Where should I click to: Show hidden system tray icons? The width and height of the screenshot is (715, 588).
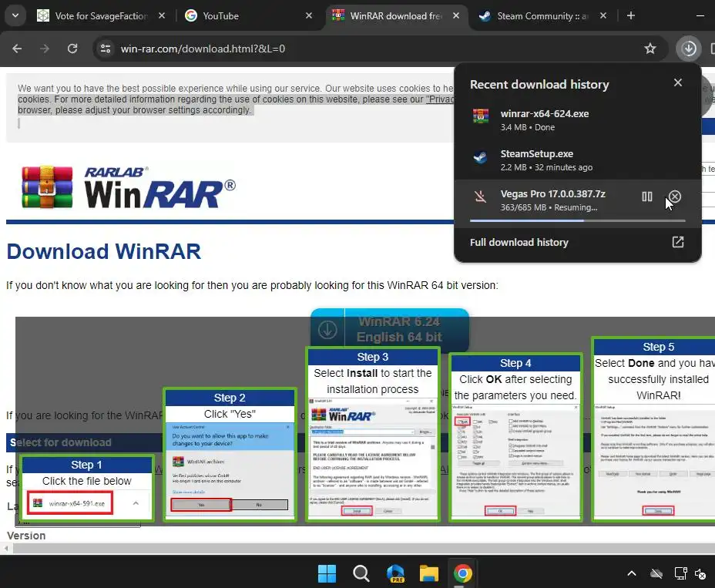[632, 573]
